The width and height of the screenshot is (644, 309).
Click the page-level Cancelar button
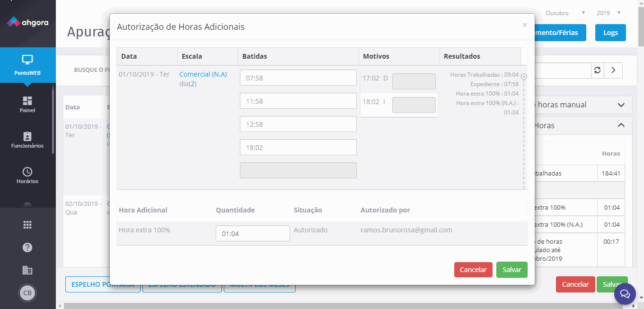[x=575, y=284]
